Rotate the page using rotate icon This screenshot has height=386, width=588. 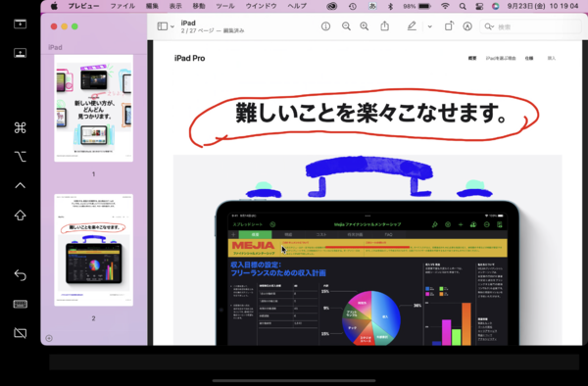(449, 25)
